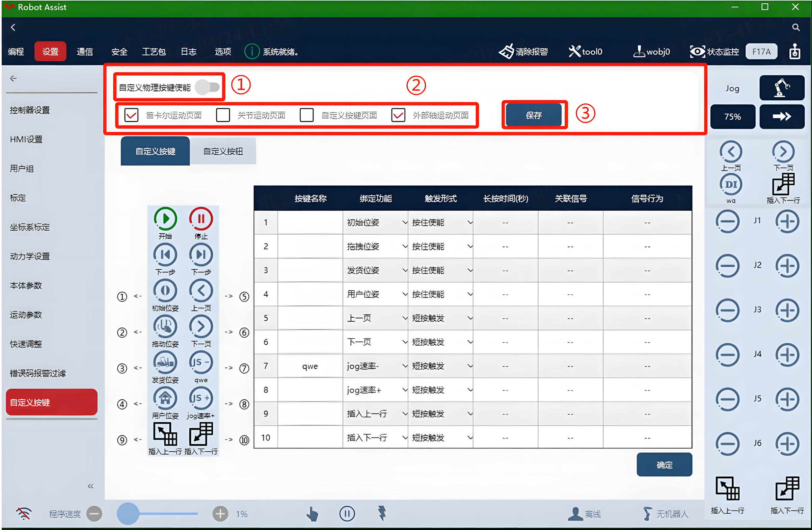Click the J1 plus jog button

point(787,221)
